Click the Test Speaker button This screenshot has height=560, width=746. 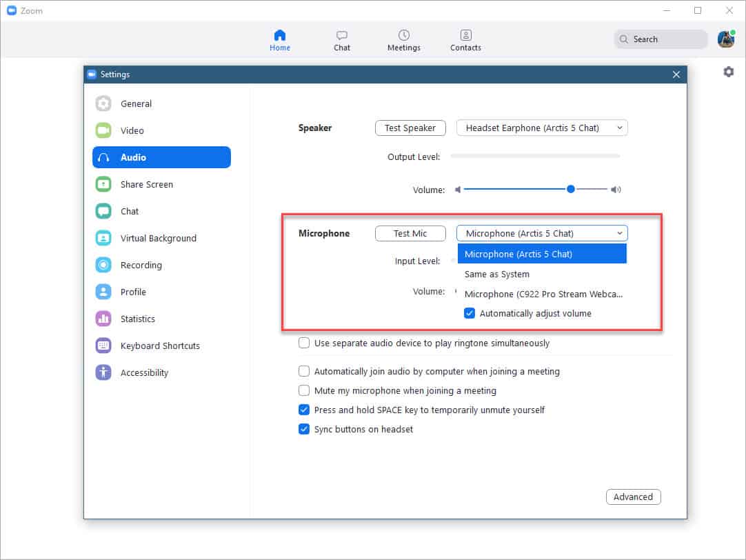(410, 128)
